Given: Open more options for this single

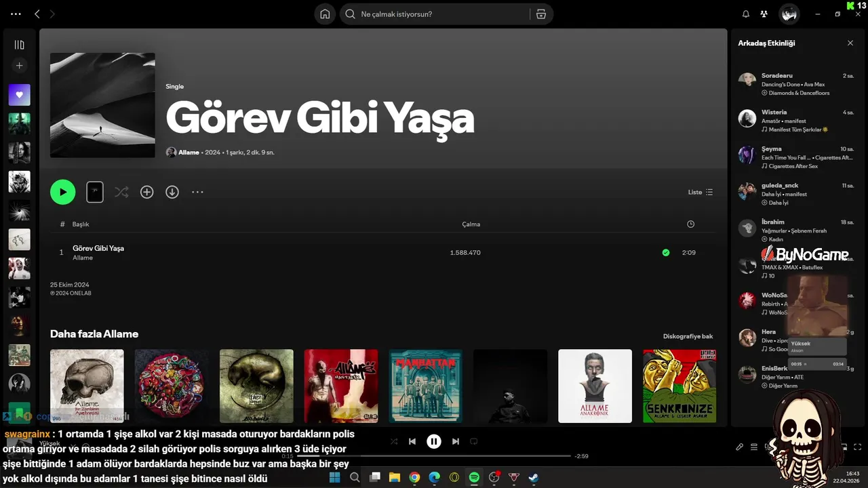Looking at the screenshot, I should (197, 192).
